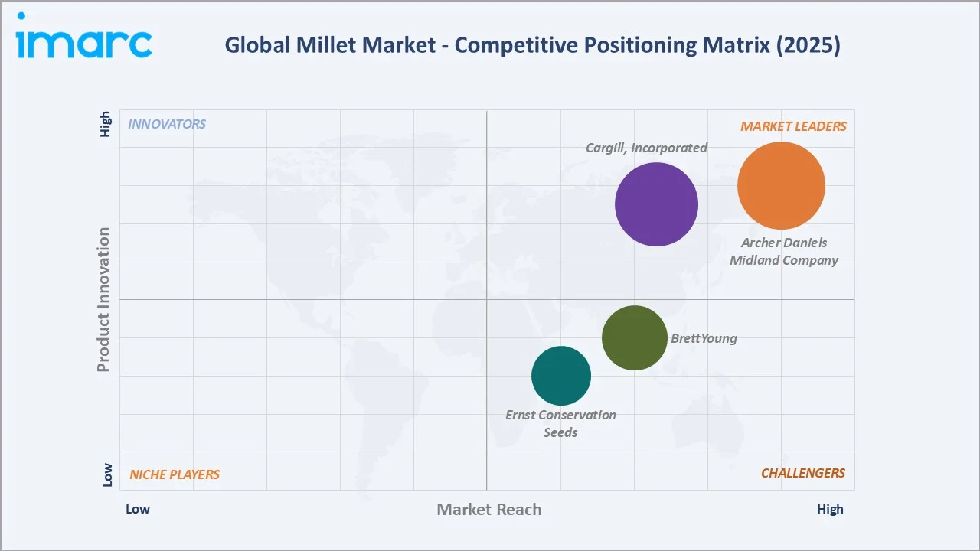Click the olive green BrettYoung bubble
This screenshot has height=551, width=980.
634,337
